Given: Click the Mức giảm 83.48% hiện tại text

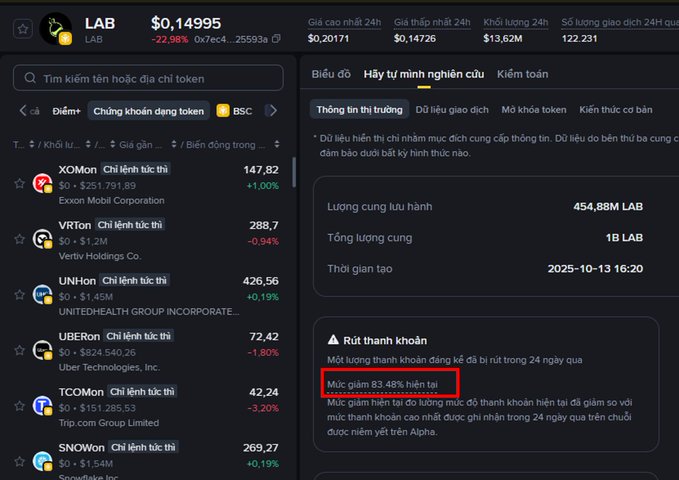Looking at the screenshot, I should coord(382,384).
